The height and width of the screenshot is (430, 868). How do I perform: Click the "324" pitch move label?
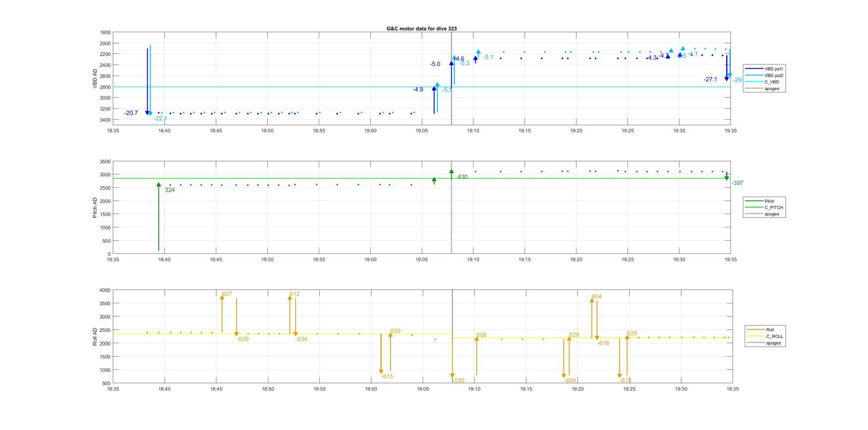(x=170, y=190)
